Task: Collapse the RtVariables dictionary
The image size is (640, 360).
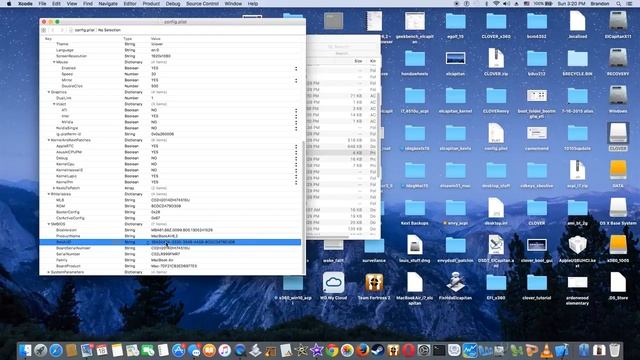Action: (x=49, y=194)
